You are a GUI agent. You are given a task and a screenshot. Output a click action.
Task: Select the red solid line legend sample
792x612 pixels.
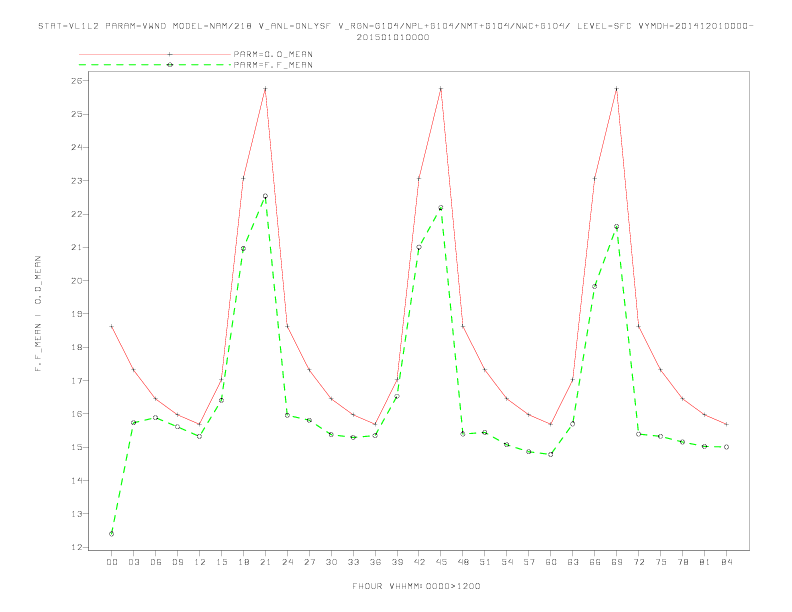(155, 54)
